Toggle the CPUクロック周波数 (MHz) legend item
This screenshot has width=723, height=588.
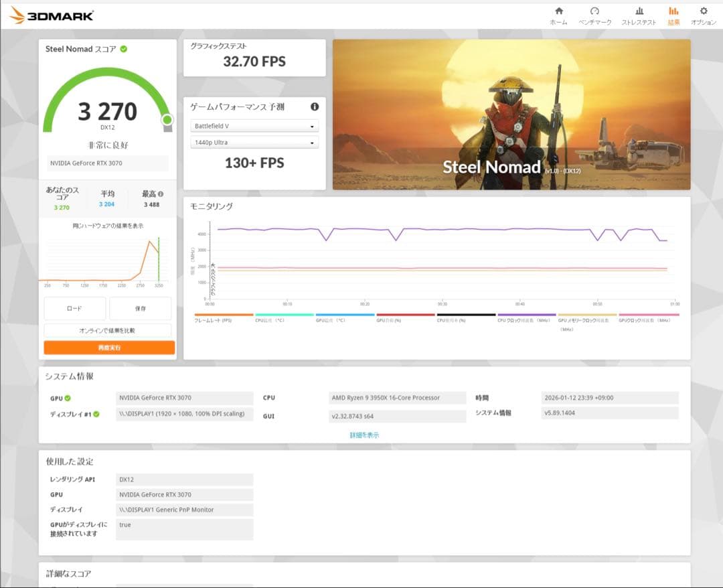[527, 318]
